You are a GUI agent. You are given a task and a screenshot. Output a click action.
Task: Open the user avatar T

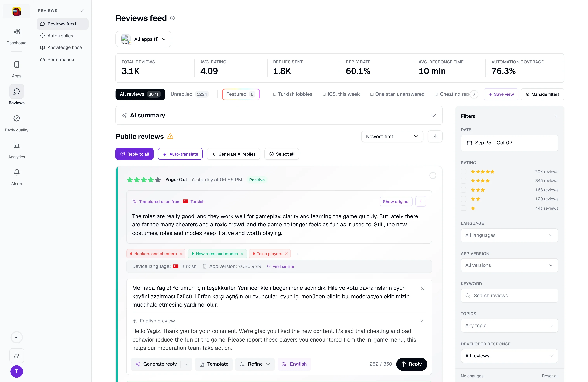pos(17,371)
